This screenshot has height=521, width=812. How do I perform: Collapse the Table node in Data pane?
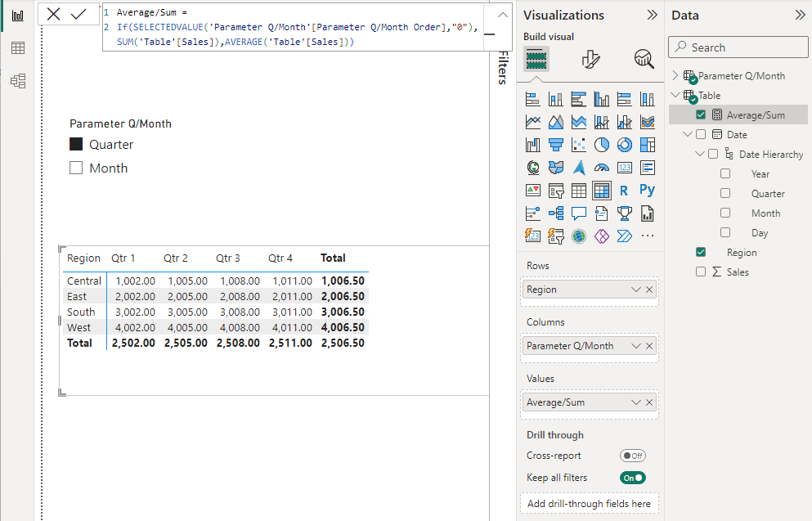pos(675,96)
